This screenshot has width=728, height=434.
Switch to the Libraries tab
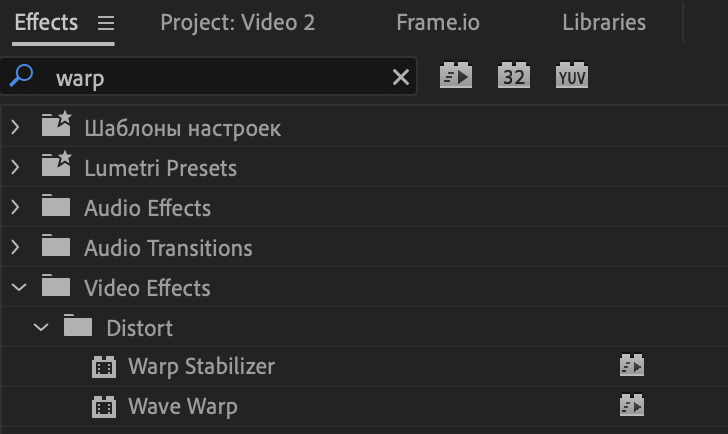(604, 22)
